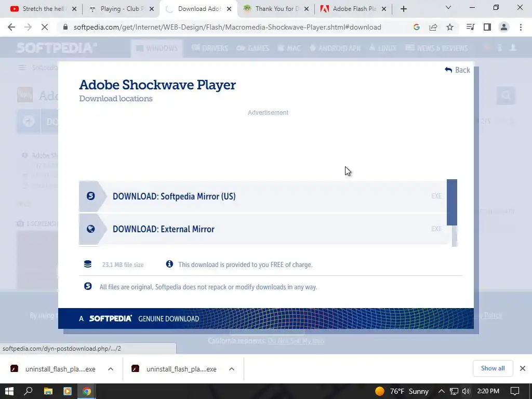The width and height of the screenshot is (532, 399).
Task: Open the Games section in Softpedia nav
Action: tap(253, 48)
